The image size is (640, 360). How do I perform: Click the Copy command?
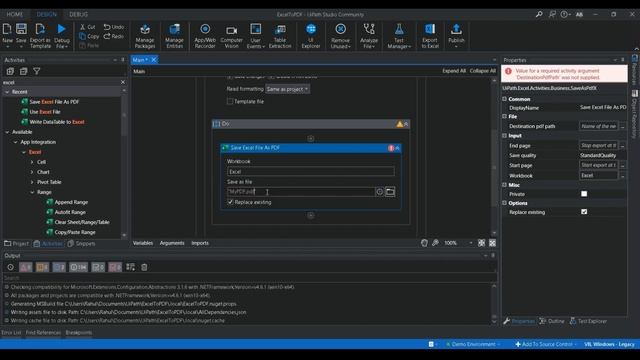tap(89, 36)
